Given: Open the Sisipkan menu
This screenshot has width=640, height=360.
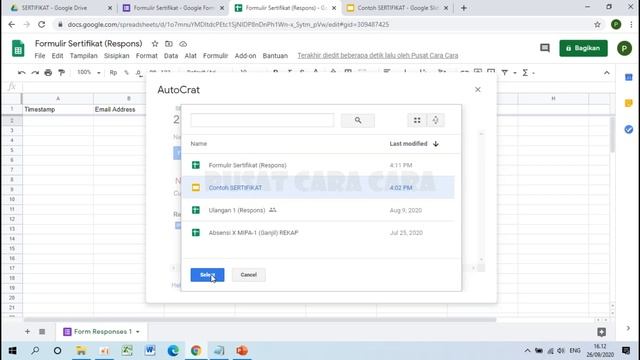Looking at the screenshot, I should point(116,56).
